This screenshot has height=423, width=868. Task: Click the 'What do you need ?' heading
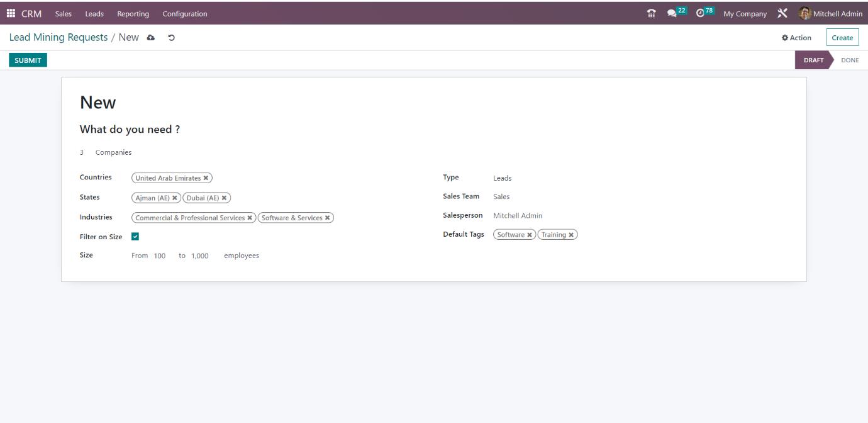(x=130, y=129)
